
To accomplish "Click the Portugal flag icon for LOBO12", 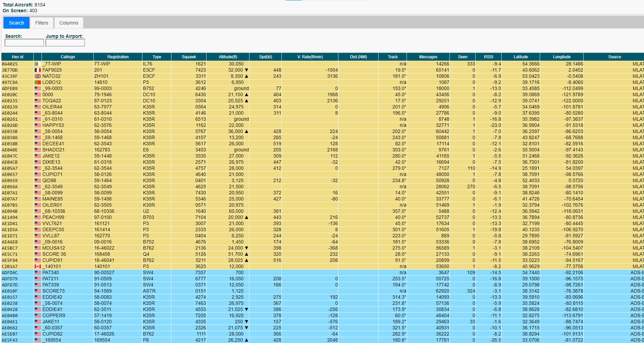I will pyautogui.click(x=37, y=83).
